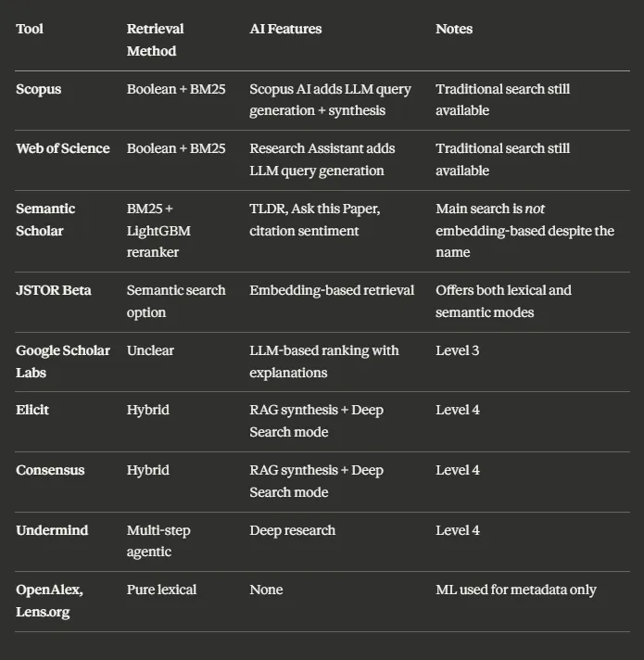Click the italic word 'not' in notes
The height and width of the screenshot is (660, 644).
pyautogui.click(x=535, y=209)
